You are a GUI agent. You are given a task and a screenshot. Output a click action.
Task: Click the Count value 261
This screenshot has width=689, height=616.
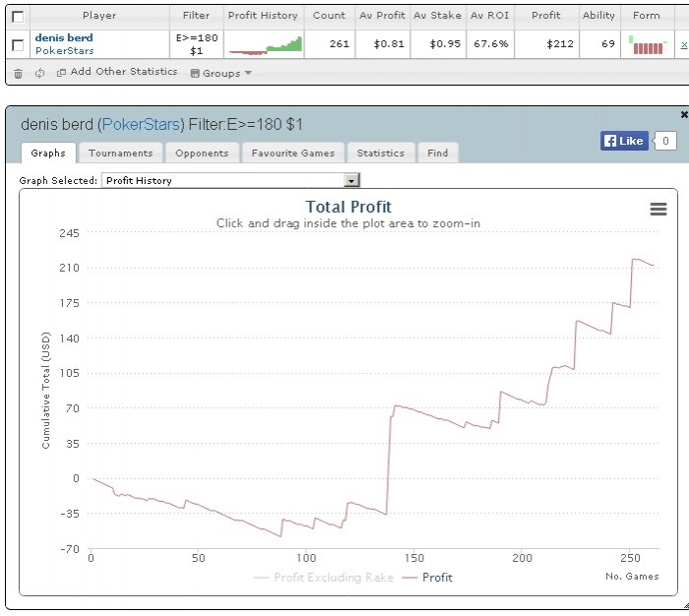click(x=340, y=44)
